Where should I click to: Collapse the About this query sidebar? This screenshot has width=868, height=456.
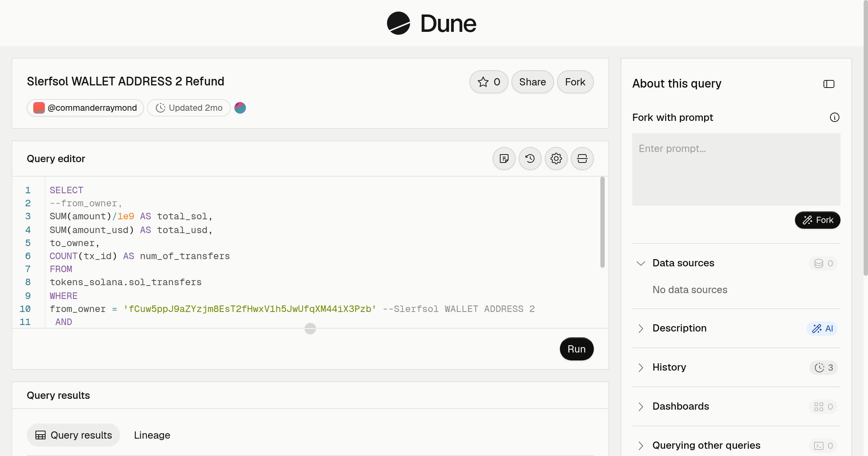[829, 84]
